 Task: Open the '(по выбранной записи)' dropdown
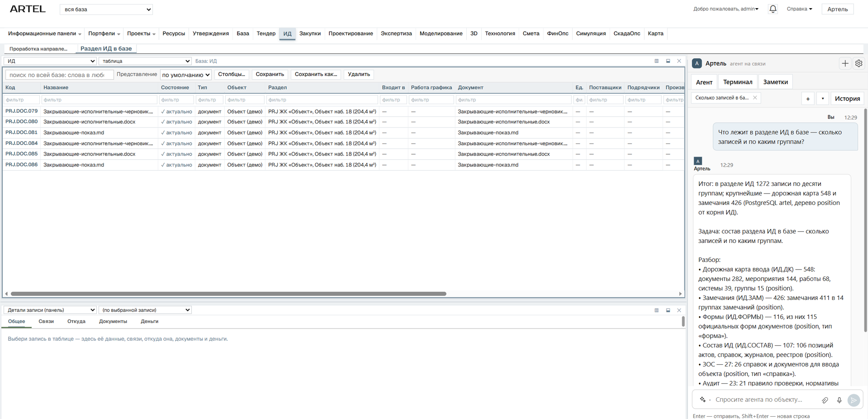(x=145, y=310)
